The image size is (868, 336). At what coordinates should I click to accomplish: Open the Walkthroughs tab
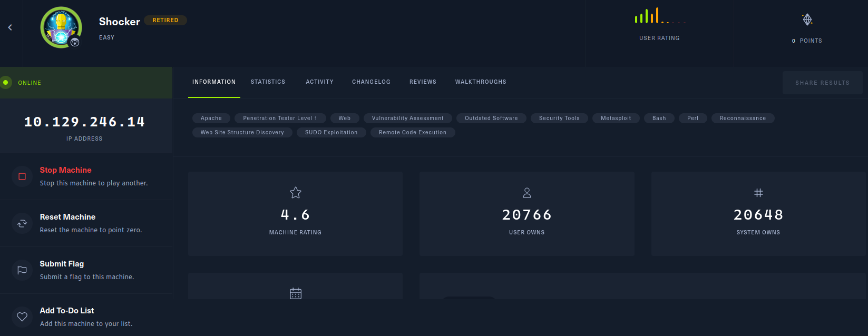click(481, 82)
